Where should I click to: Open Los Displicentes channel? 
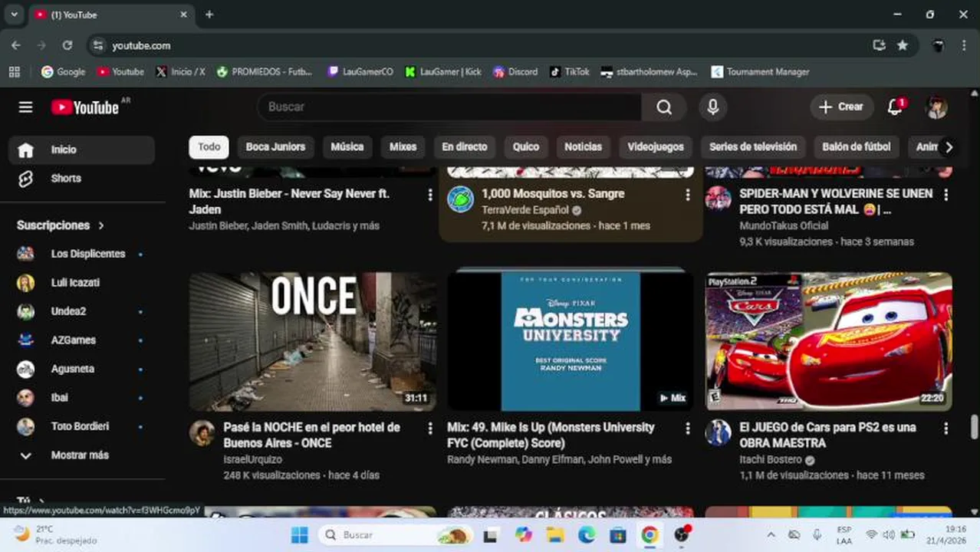click(x=81, y=254)
